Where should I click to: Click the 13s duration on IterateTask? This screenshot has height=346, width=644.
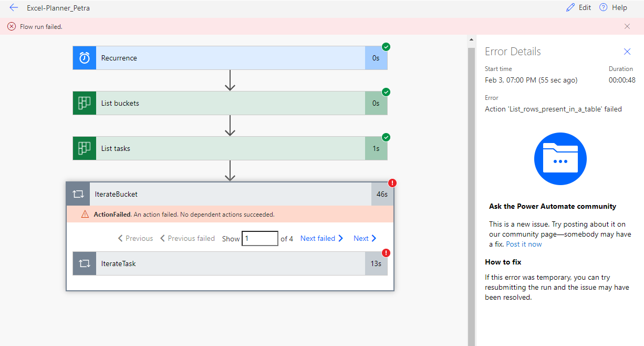pyautogui.click(x=376, y=263)
